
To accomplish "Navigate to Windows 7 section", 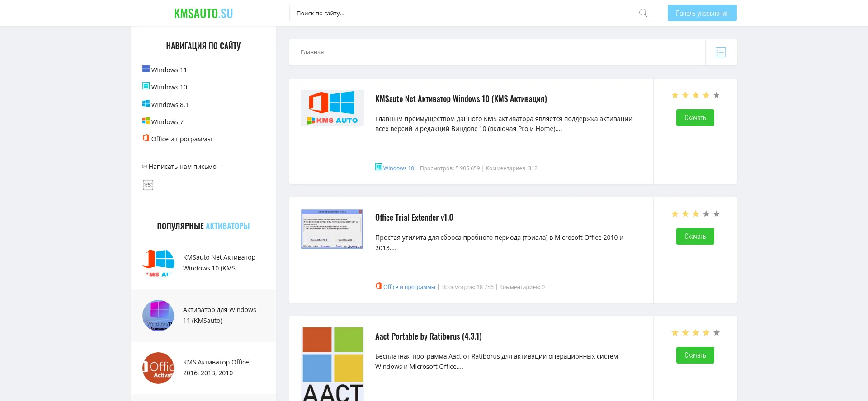I will click(167, 122).
